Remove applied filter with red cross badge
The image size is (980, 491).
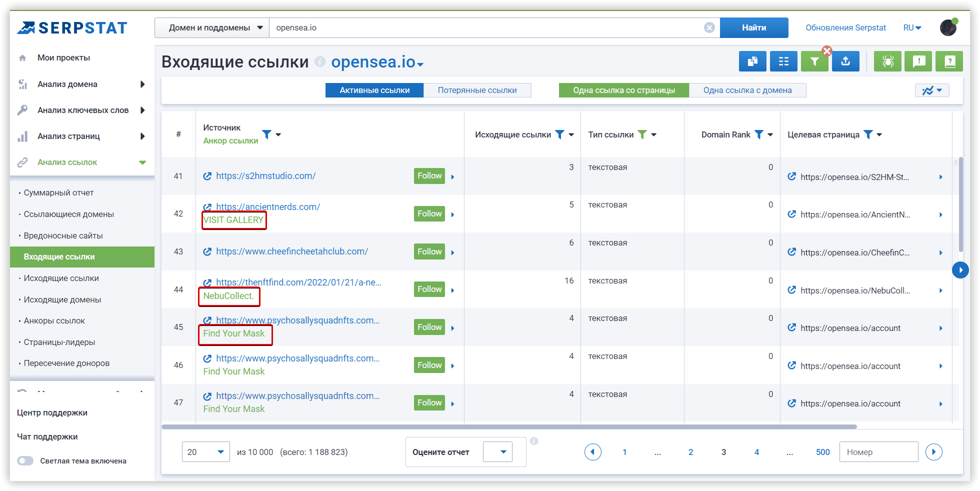[827, 51]
